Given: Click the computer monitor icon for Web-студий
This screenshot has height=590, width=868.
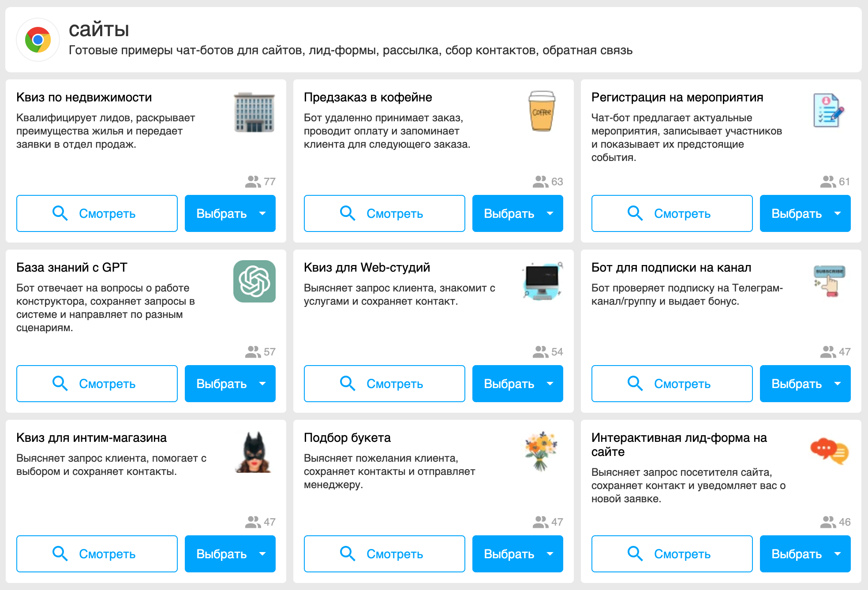Looking at the screenshot, I should pos(542,281).
